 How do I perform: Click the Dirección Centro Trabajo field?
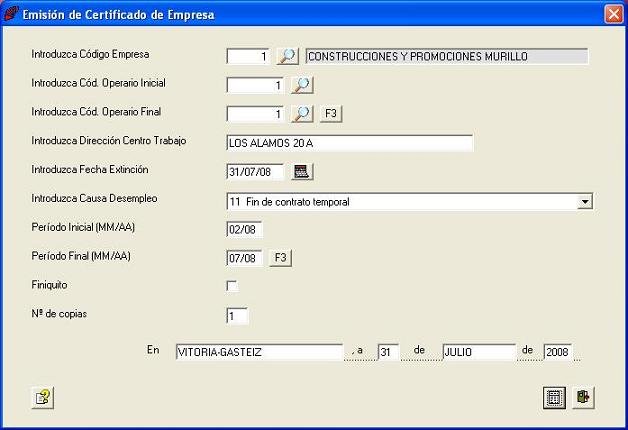tap(350, 143)
